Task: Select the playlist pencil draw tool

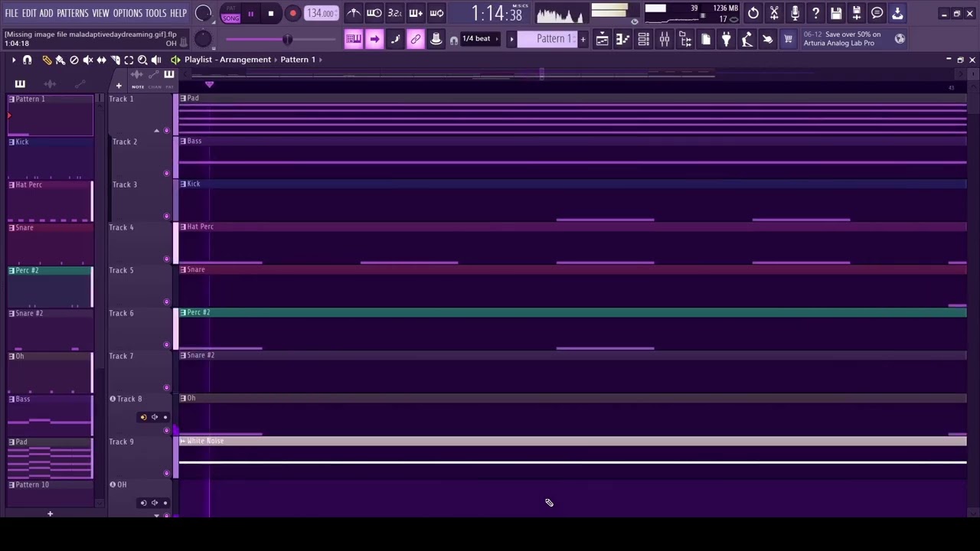Action: point(47,60)
